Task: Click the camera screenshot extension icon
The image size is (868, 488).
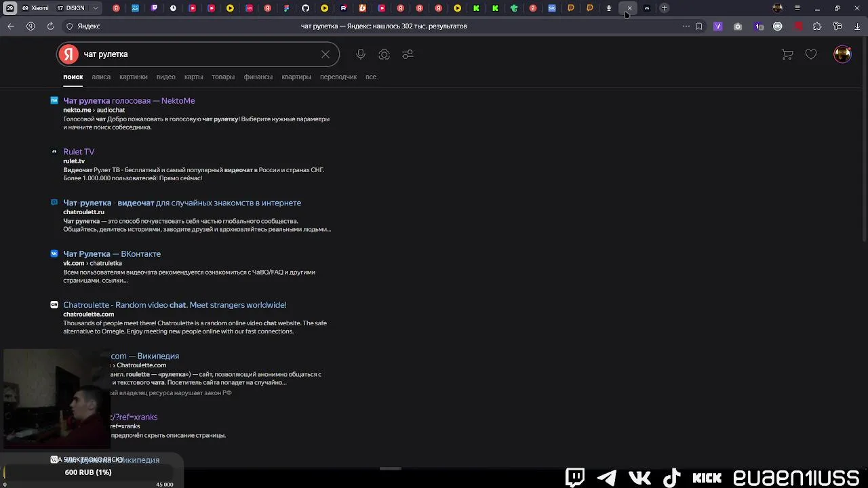Action: 738,26
